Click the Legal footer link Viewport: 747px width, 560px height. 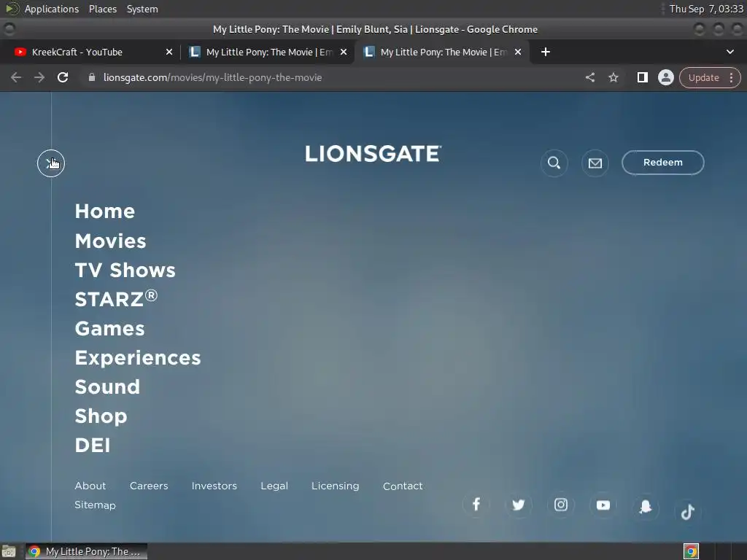274,486
